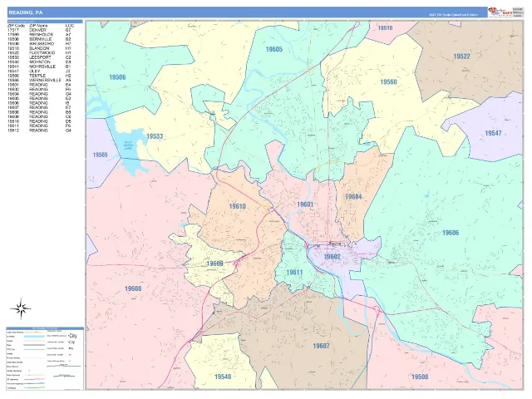Image resolution: width=532 pixels, height=399 pixels.
Task: Click the DENVER row in ZIP index
Action: 39,30
